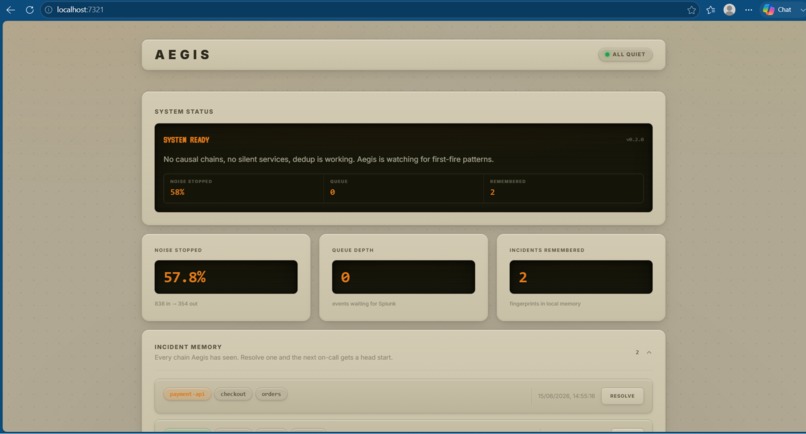This screenshot has width=806, height=434.
Task: Open the site information icon in the address bar
Action: click(48, 10)
